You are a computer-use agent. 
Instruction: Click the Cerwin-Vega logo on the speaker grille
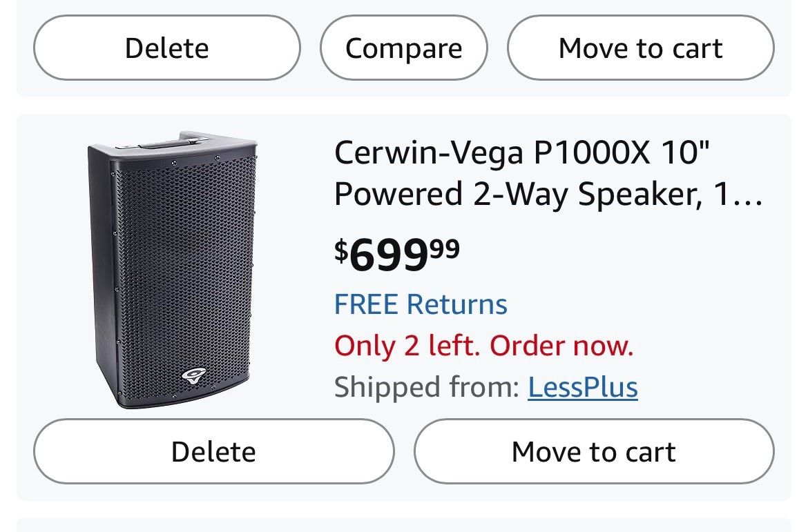point(194,375)
